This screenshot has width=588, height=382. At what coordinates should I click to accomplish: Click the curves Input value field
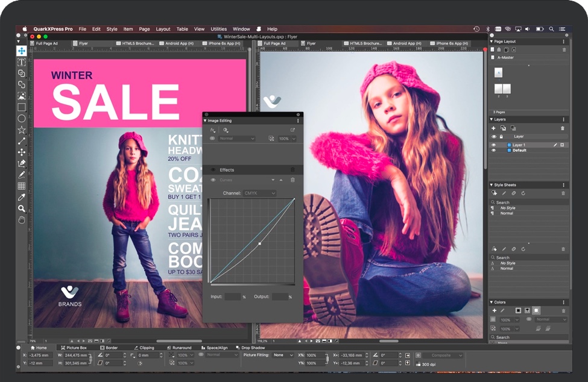pyautogui.click(x=232, y=296)
